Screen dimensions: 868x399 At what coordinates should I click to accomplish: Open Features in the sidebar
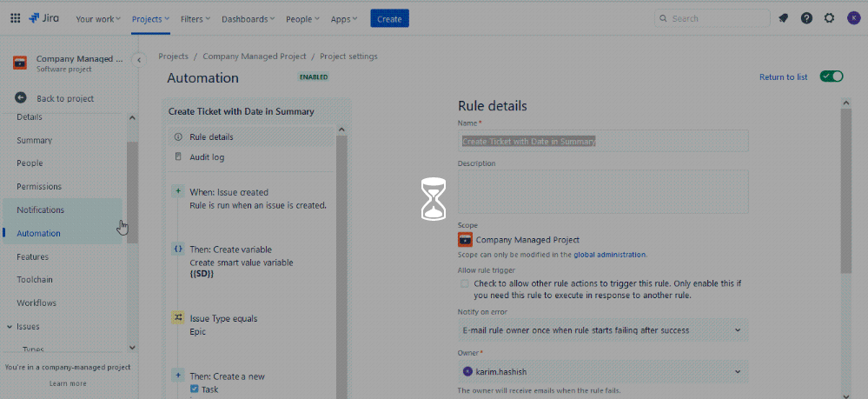click(32, 256)
